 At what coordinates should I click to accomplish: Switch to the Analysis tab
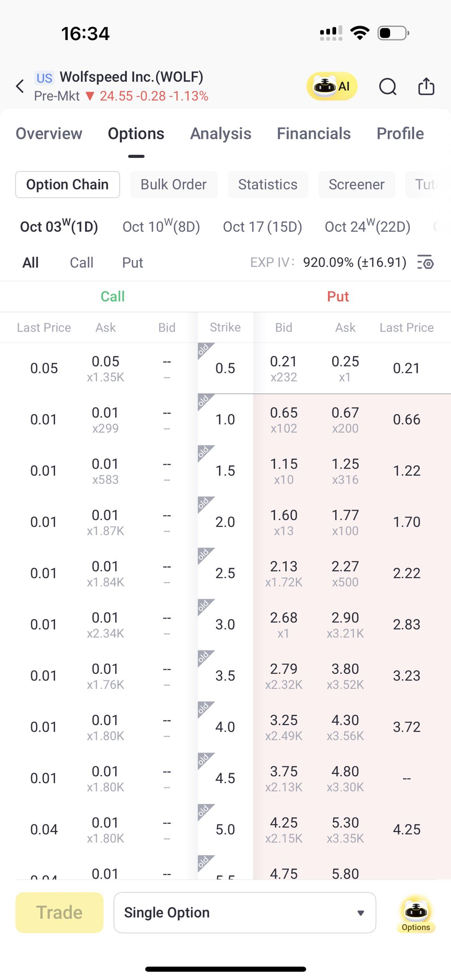(x=220, y=134)
